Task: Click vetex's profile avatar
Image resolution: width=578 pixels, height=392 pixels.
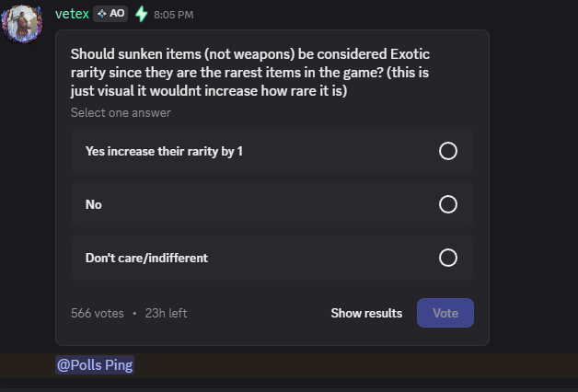Action: click(x=25, y=25)
